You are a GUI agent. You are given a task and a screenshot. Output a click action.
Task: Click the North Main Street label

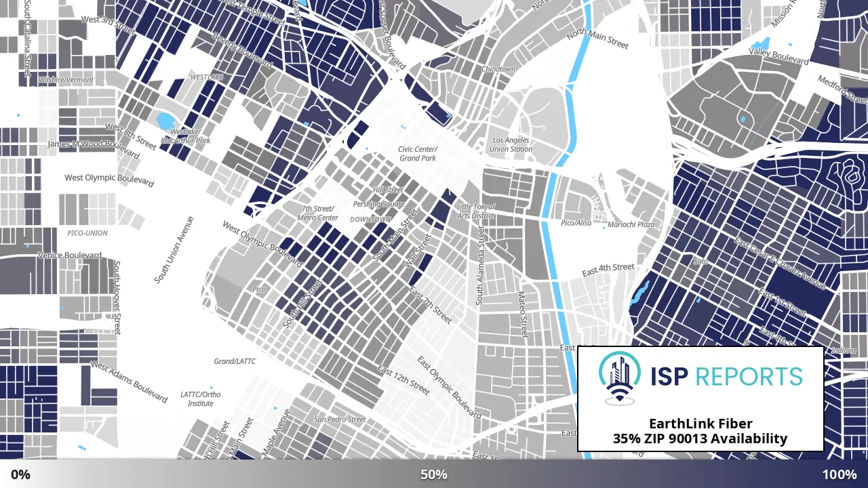[598, 38]
